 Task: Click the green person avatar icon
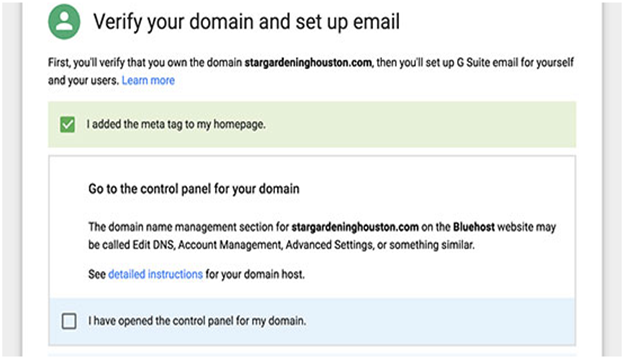(64, 21)
